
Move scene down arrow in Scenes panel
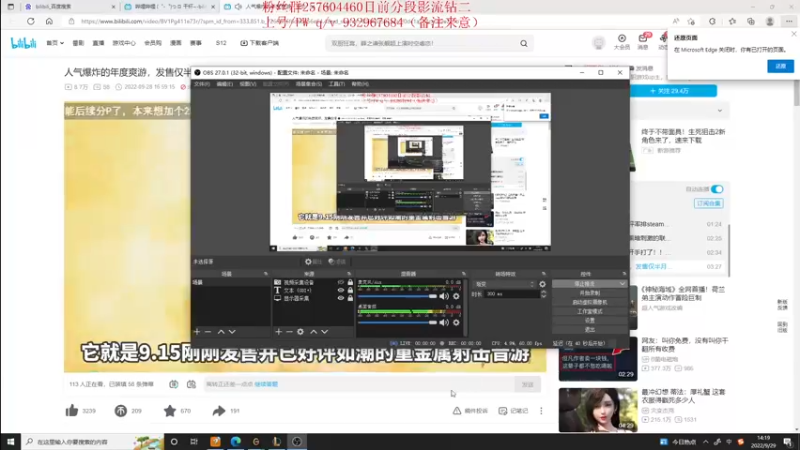pyautogui.click(x=232, y=332)
